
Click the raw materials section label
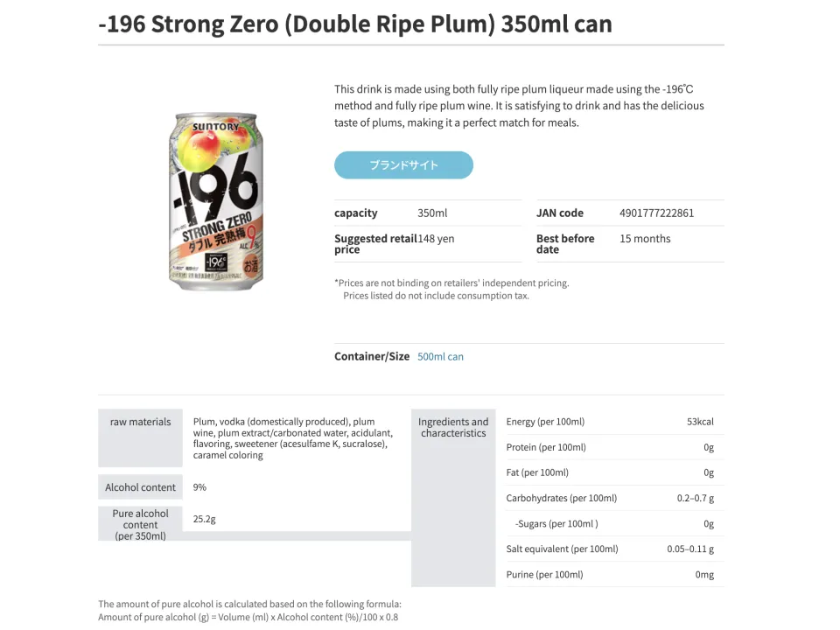tap(140, 422)
